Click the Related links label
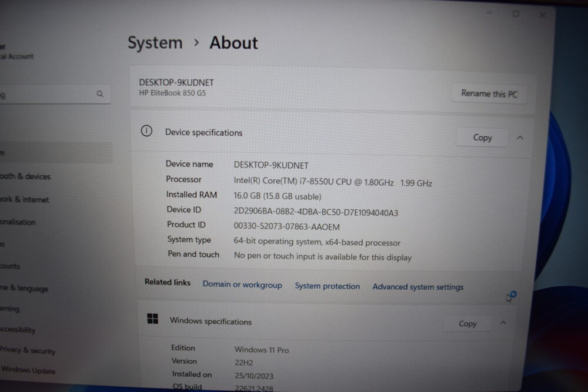The image size is (588, 392). 168,282
